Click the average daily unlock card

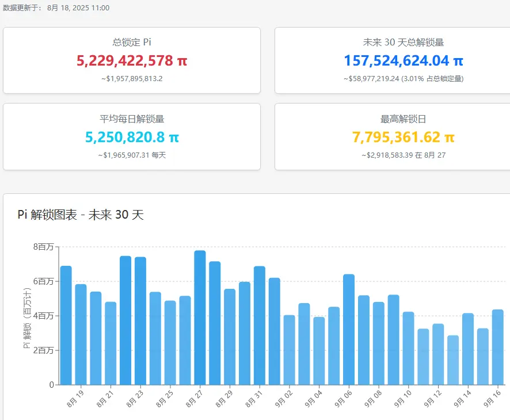pos(132,136)
